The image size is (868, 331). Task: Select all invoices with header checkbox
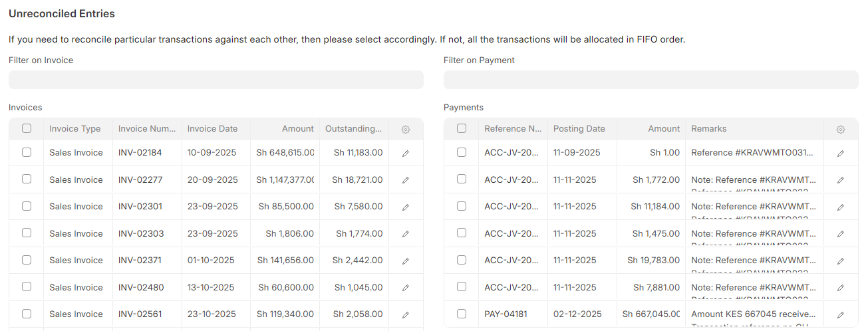(27, 129)
